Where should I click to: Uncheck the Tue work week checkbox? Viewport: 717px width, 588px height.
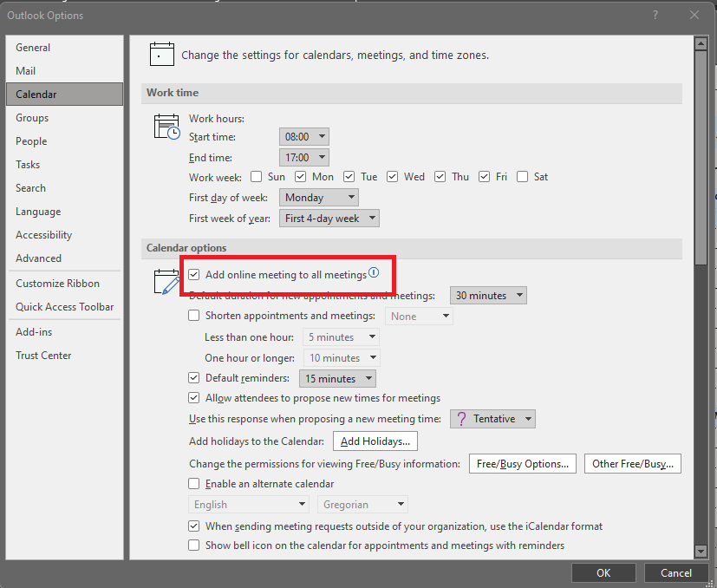(x=349, y=177)
